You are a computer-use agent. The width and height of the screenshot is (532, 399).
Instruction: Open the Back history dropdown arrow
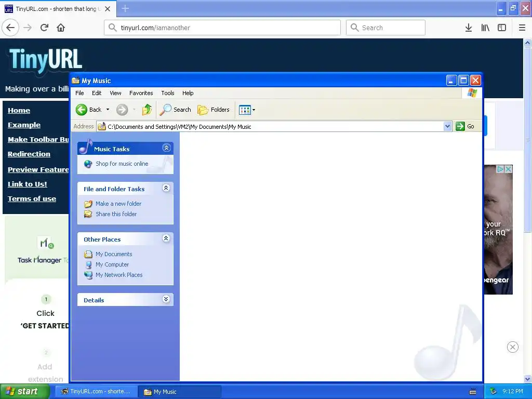108,110
